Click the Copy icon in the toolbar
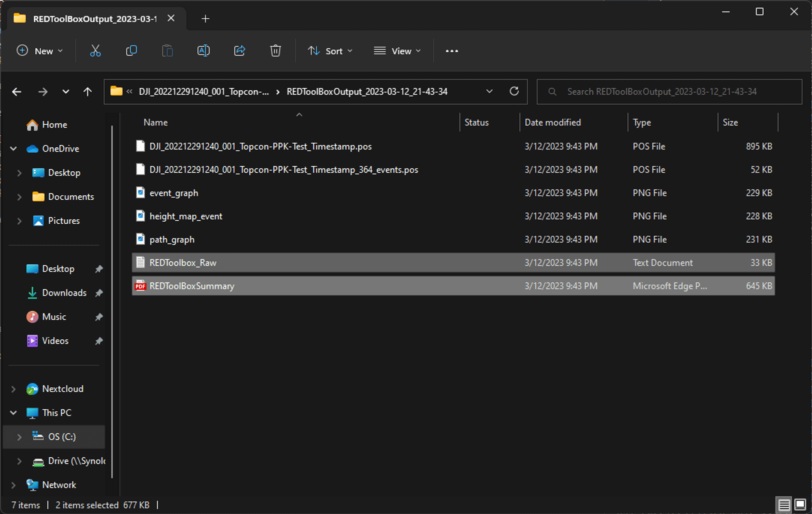Viewport: 812px width, 514px height. tap(131, 51)
